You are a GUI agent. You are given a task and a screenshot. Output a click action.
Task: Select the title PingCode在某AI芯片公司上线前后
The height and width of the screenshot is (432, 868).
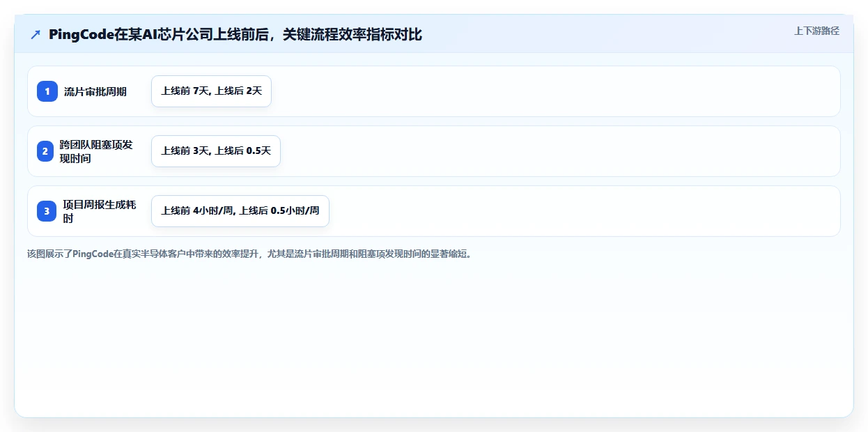point(235,34)
